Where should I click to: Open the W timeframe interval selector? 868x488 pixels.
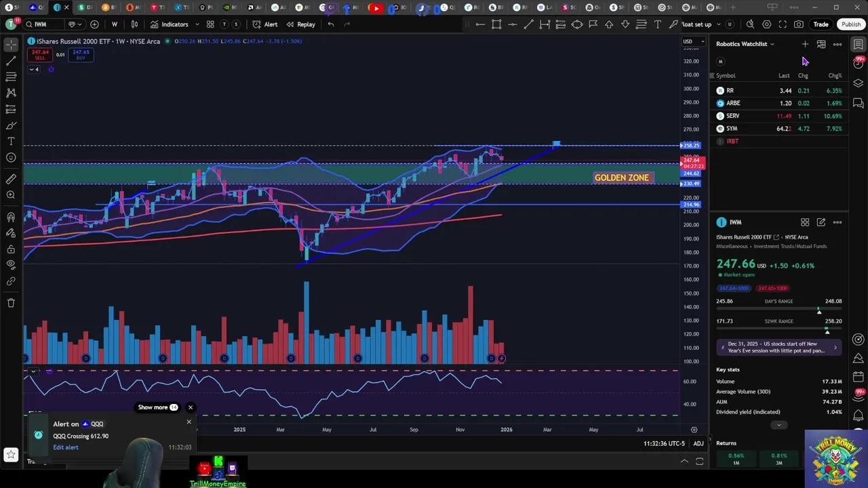point(114,24)
